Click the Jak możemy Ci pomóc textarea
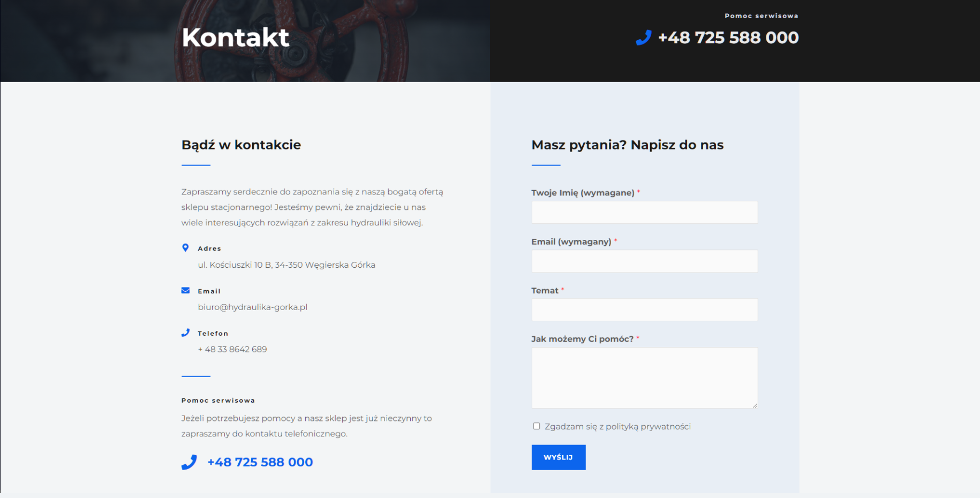Viewport: 980px width, 498px height. (x=644, y=378)
